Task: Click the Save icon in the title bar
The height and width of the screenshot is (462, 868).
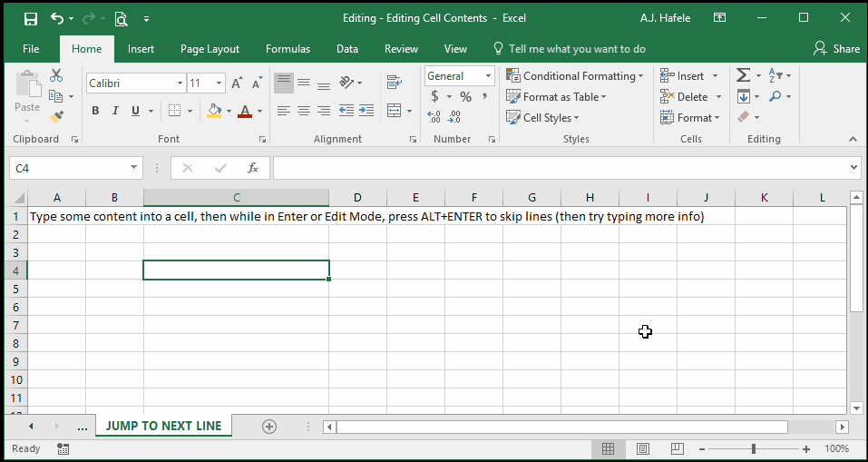Action: [x=31, y=18]
